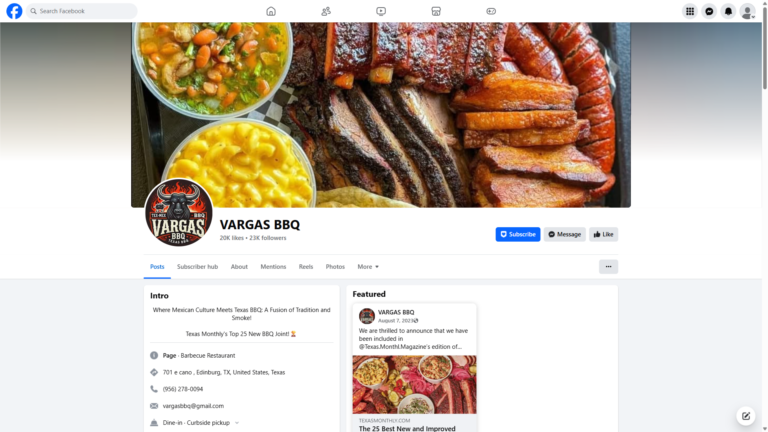
Task: Expand Dine-in Curbside pickup services
Action: coord(237,423)
